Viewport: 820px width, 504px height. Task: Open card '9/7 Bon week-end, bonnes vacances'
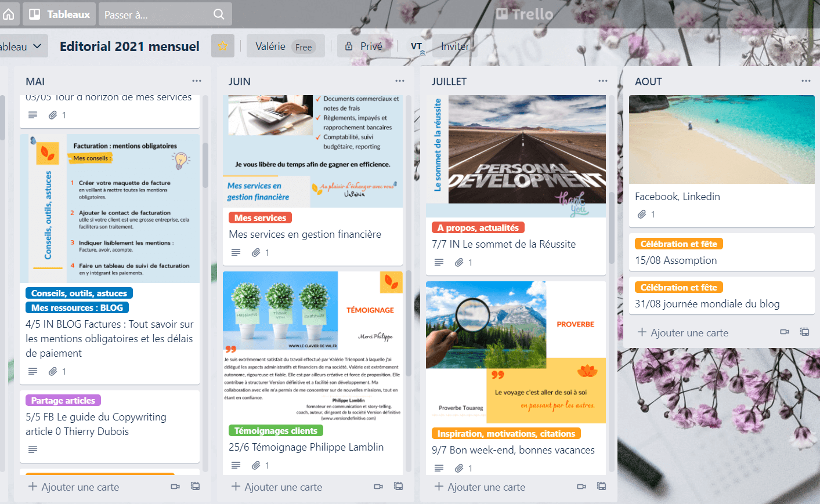[x=513, y=450]
